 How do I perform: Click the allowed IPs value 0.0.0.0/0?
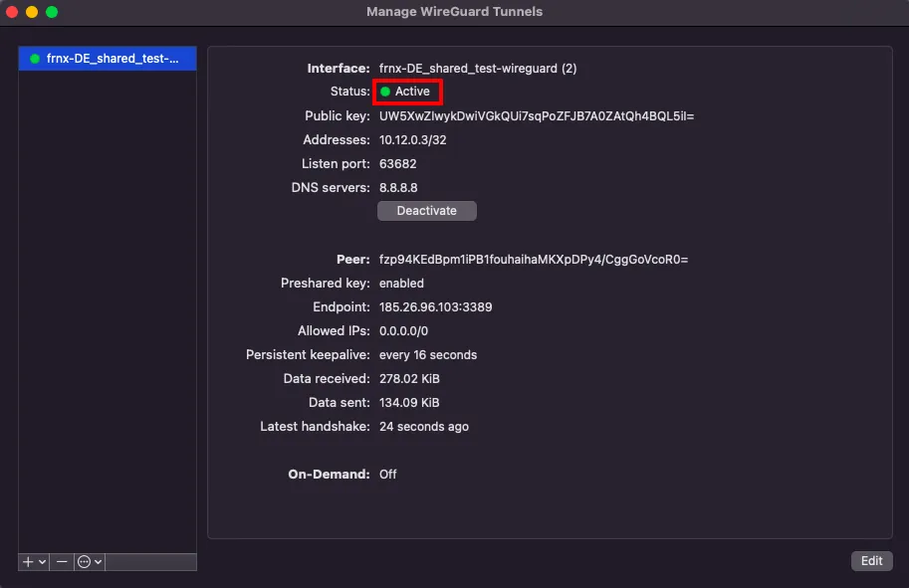(403, 330)
